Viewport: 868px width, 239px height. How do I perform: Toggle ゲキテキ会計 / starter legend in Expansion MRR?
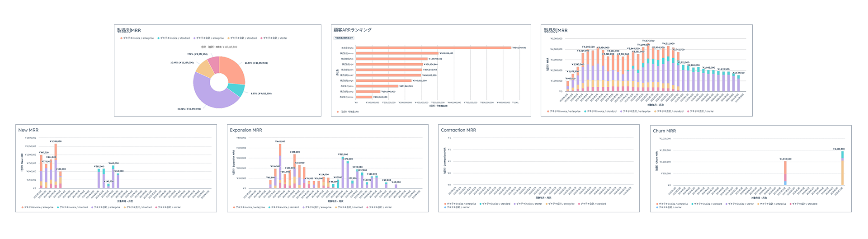click(379, 207)
